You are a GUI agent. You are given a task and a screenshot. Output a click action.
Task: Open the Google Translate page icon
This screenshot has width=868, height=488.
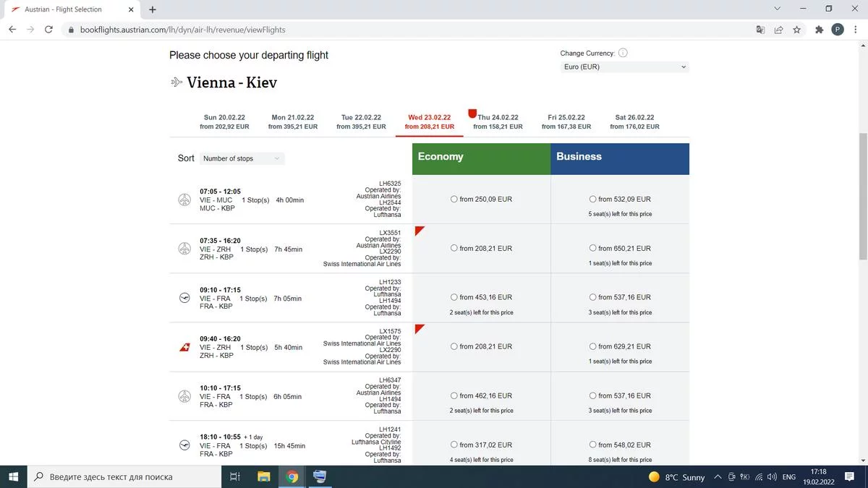(x=760, y=30)
